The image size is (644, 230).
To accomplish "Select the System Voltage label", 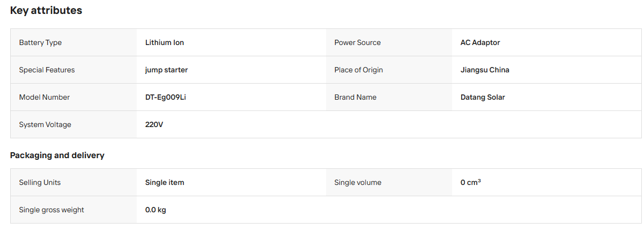I will click(x=45, y=124).
